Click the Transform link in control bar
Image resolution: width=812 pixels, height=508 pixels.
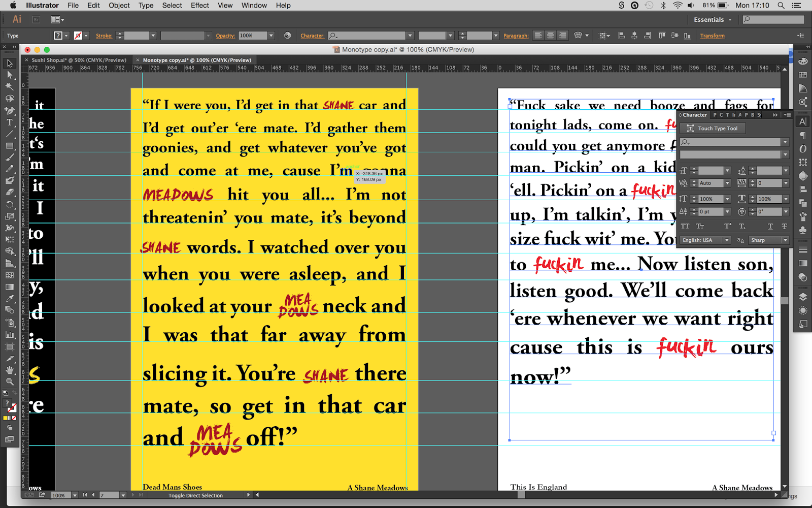tap(713, 36)
